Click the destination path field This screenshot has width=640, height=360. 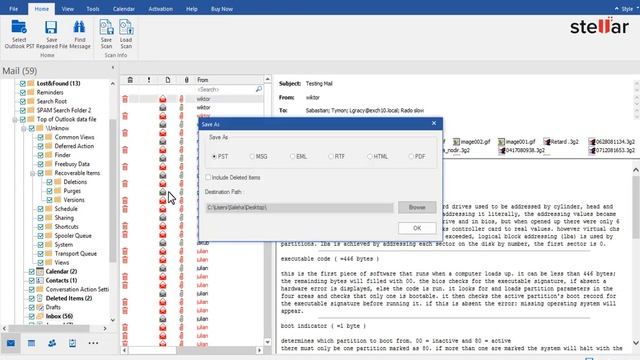pos(299,208)
